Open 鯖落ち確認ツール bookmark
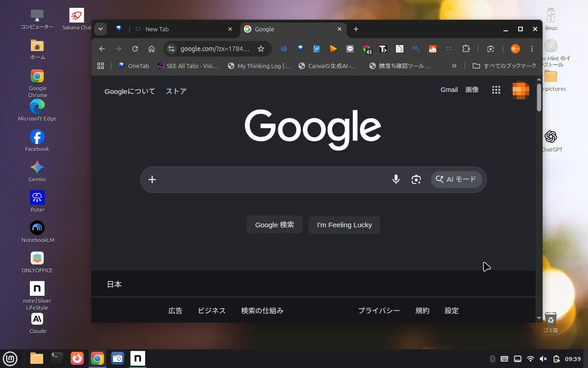This screenshot has height=368, width=588. (400, 66)
